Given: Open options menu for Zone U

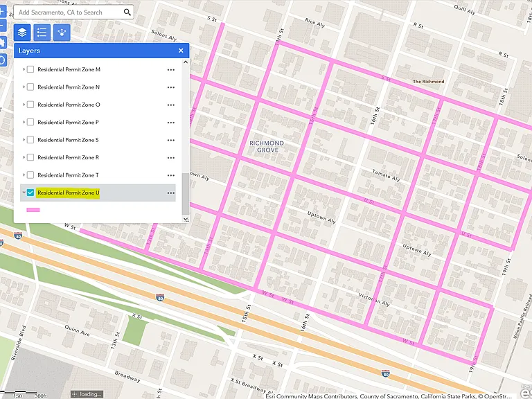Looking at the screenshot, I should point(171,193).
